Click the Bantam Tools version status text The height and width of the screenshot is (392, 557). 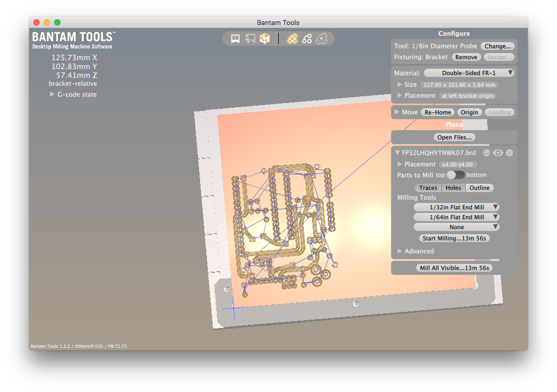79,346
